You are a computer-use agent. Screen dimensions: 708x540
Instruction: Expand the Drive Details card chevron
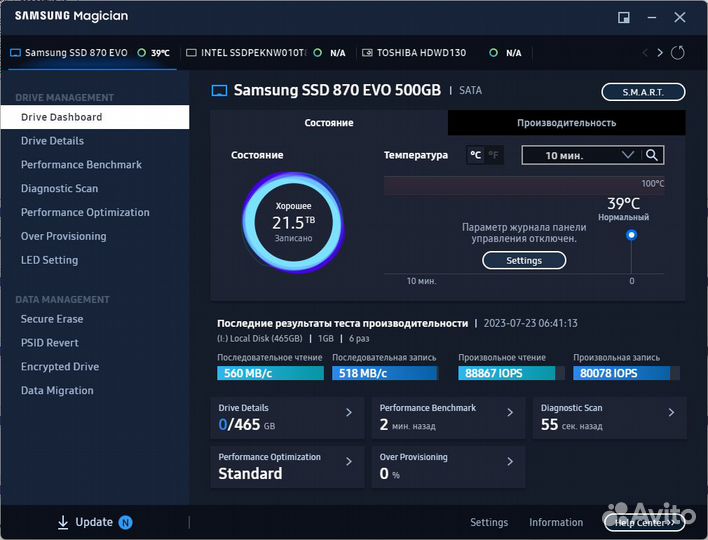(349, 412)
